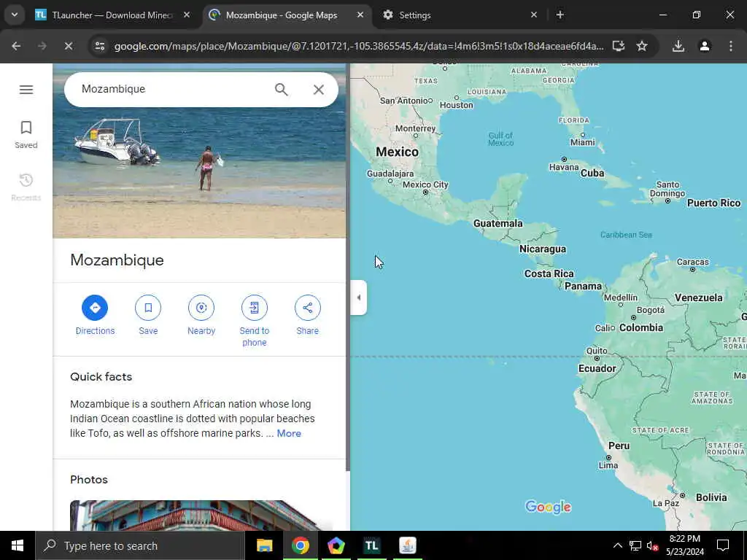This screenshot has width=747, height=560.
Task: Click Colombia on the map
Action: tap(641, 327)
